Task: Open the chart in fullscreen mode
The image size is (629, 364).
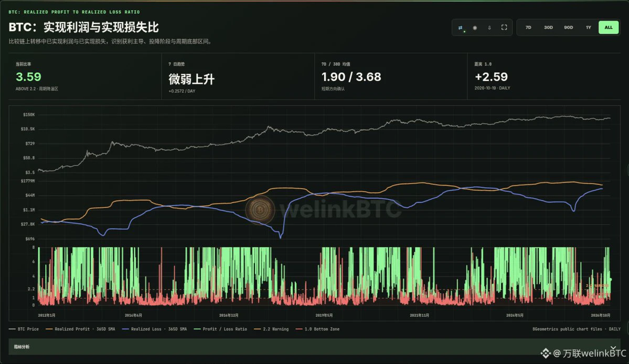Action: (x=504, y=27)
